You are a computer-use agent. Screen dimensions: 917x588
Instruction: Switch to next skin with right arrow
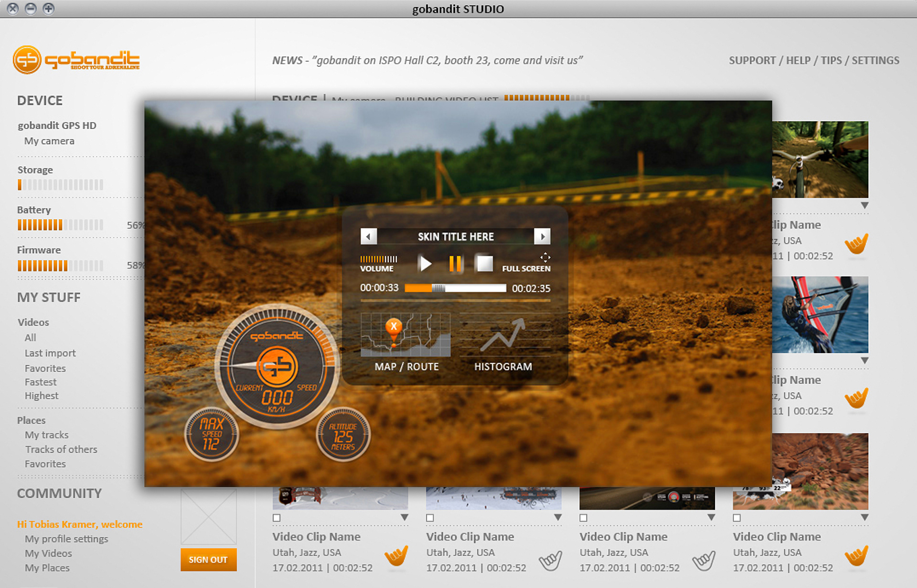542,236
